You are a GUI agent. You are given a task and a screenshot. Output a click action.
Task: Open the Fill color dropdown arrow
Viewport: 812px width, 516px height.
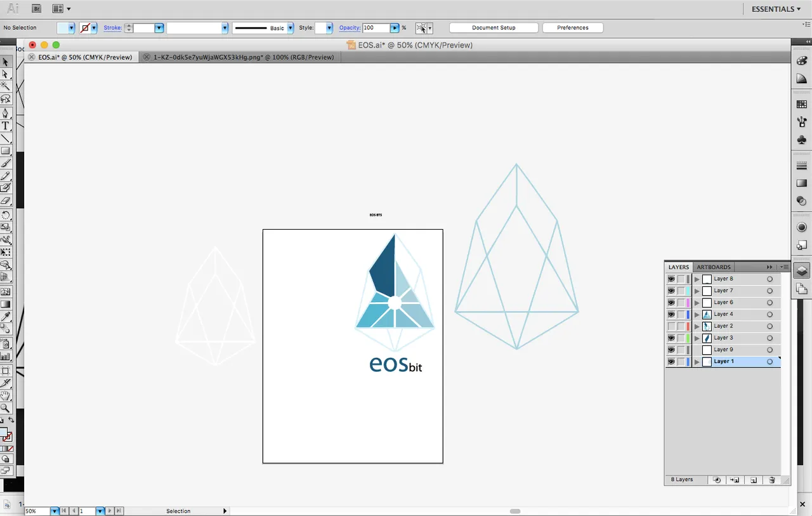(x=71, y=28)
